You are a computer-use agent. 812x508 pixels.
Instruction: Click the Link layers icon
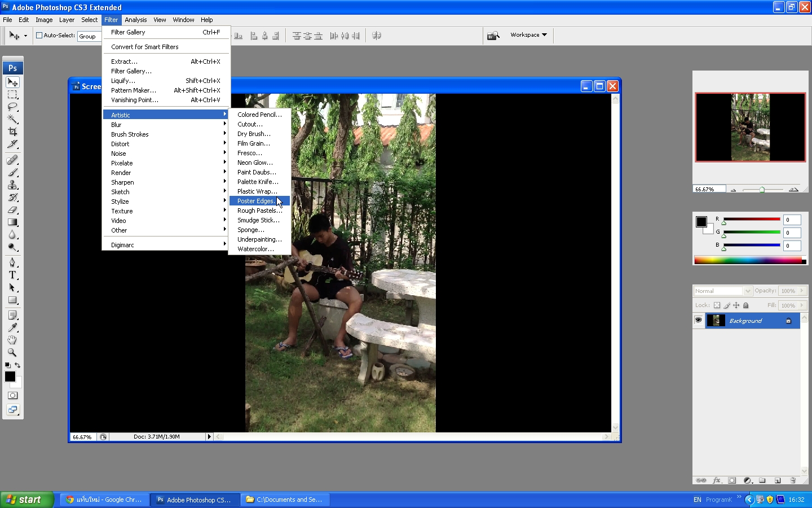tap(701, 480)
